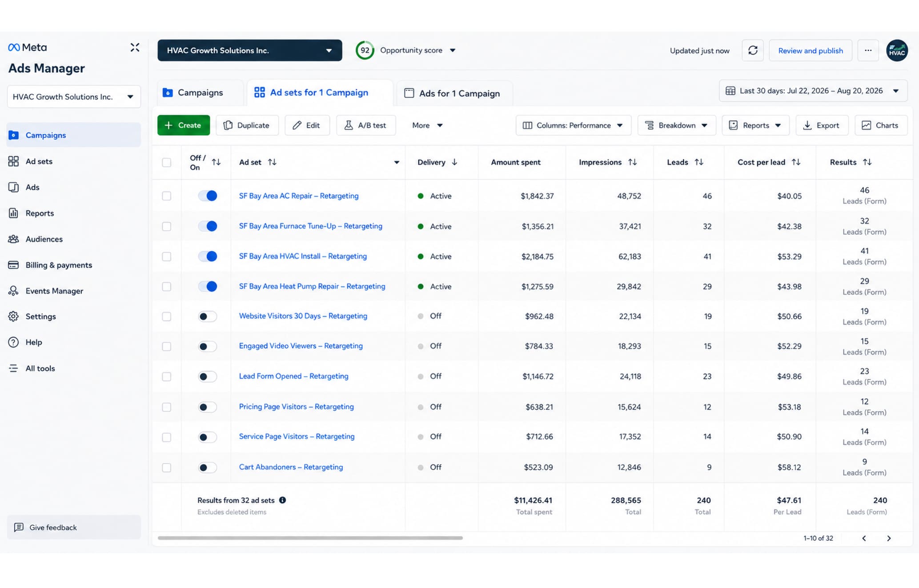Open the sidebar account selector dropdown
Image resolution: width=919 pixels, height=588 pixels.
pos(74,96)
